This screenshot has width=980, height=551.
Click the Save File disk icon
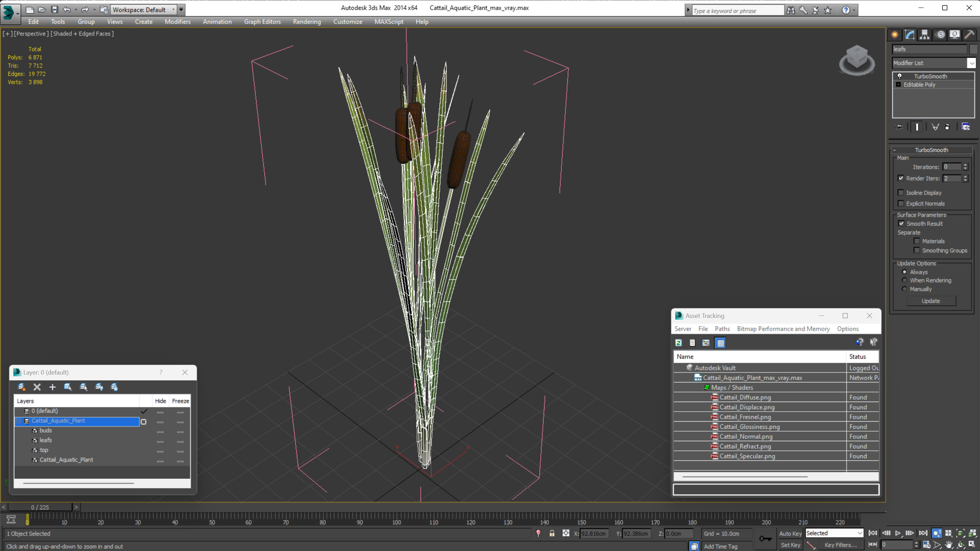54,10
